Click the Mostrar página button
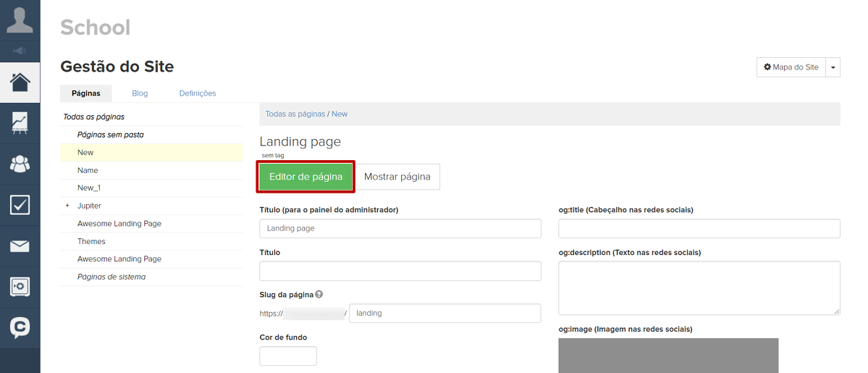This screenshot has width=868, height=373. click(397, 177)
